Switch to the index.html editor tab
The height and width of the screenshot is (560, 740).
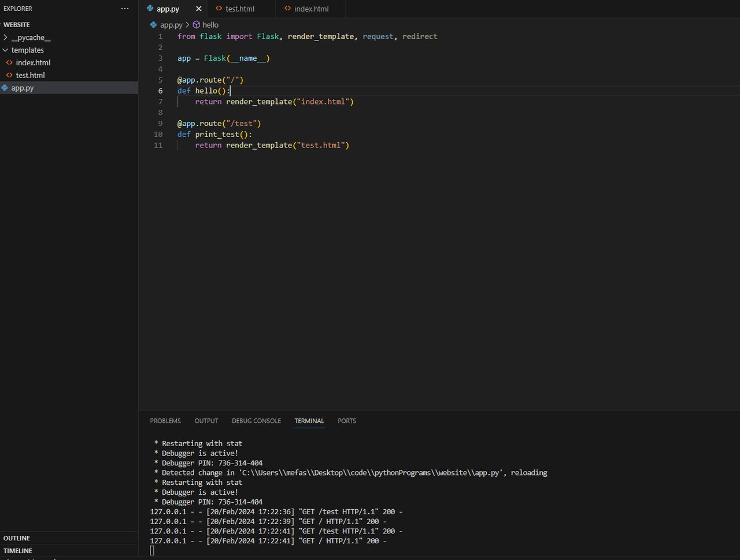(311, 9)
